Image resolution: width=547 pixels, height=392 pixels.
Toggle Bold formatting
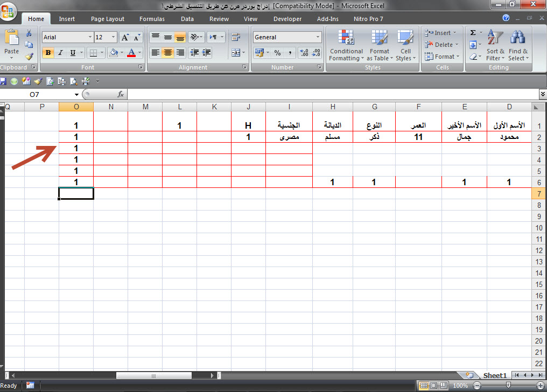(48, 53)
